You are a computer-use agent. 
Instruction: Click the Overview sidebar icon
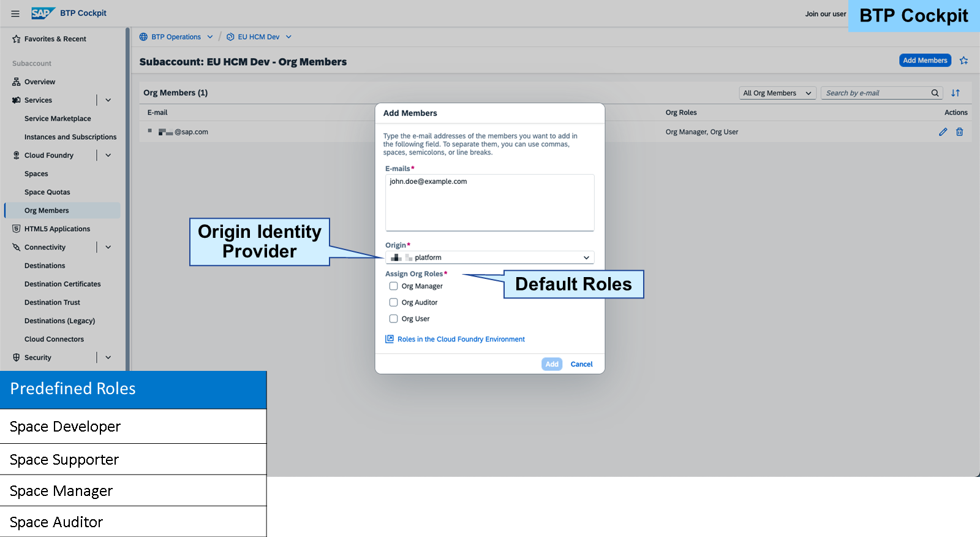pos(17,82)
